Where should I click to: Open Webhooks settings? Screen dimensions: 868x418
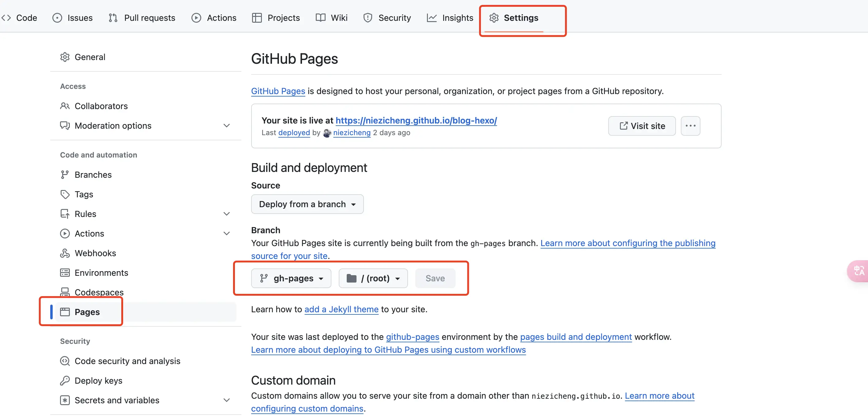click(145, 253)
